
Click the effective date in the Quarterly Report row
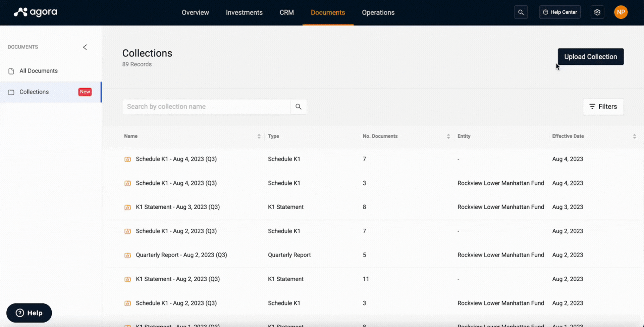point(568,255)
